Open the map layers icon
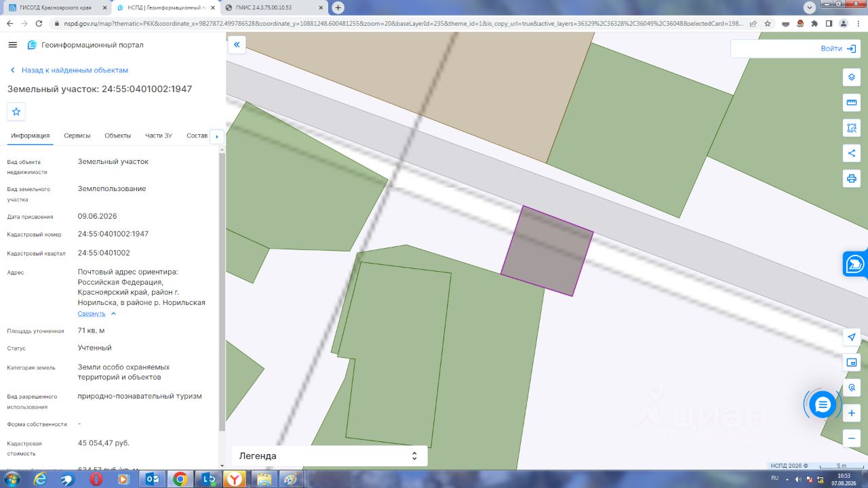 click(x=852, y=77)
